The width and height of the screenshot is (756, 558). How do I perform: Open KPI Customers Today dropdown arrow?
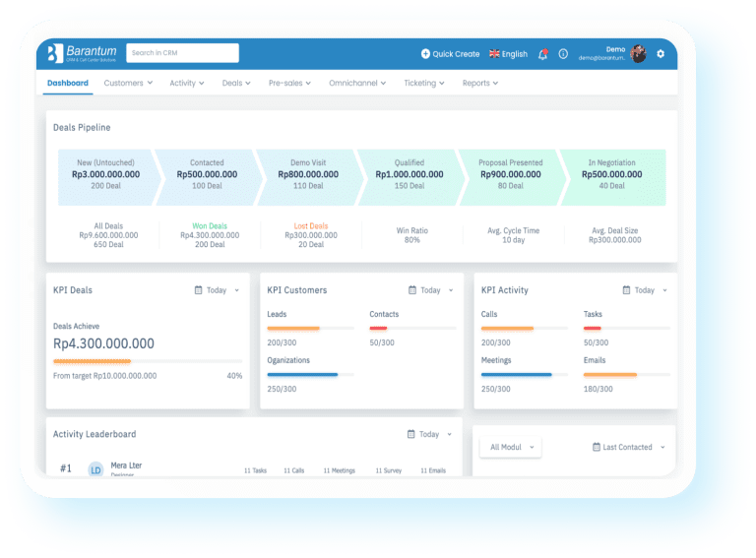pos(451,290)
